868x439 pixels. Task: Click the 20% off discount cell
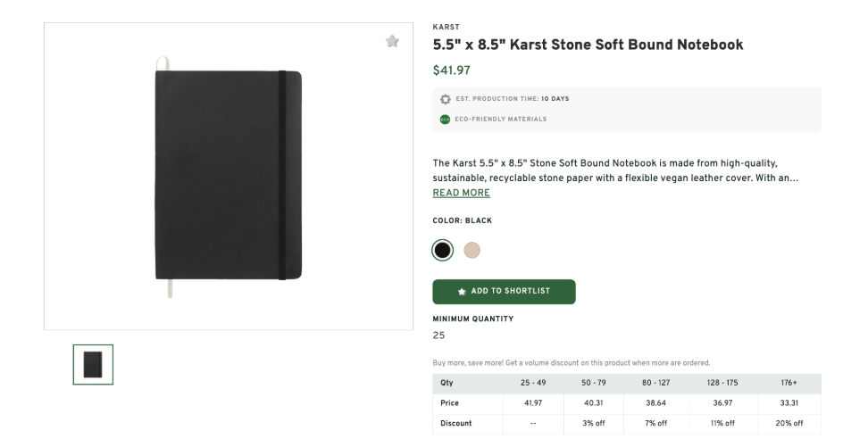(790, 423)
